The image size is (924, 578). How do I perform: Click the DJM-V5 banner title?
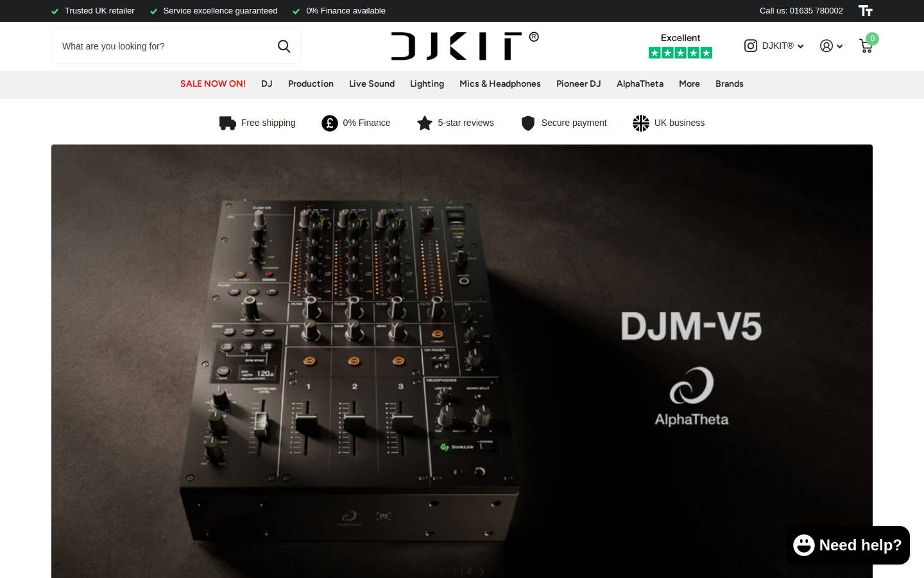pyautogui.click(x=691, y=326)
